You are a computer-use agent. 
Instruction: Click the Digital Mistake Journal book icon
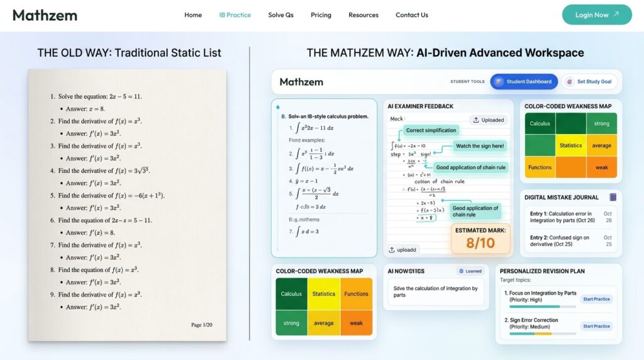tap(613, 197)
